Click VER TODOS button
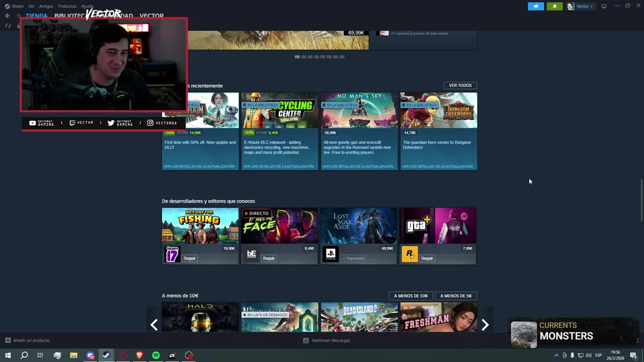The image size is (644, 362). point(460,85)
